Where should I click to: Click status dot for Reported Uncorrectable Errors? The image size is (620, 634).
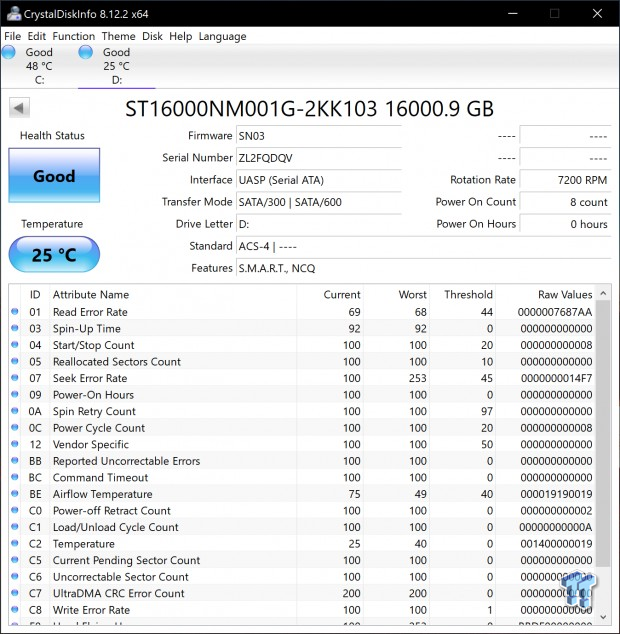[x=15, y=460]
